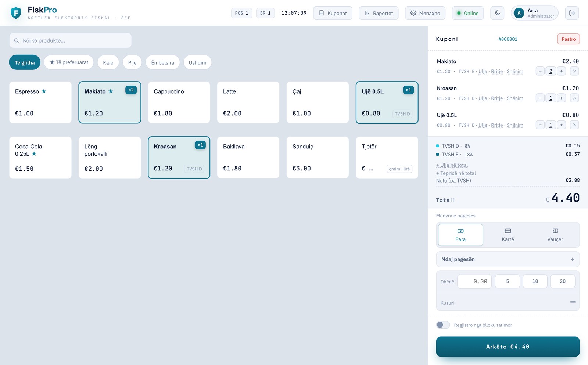Click the Dhënë amount input field
588x365 pixels.
tap(474, 281)
